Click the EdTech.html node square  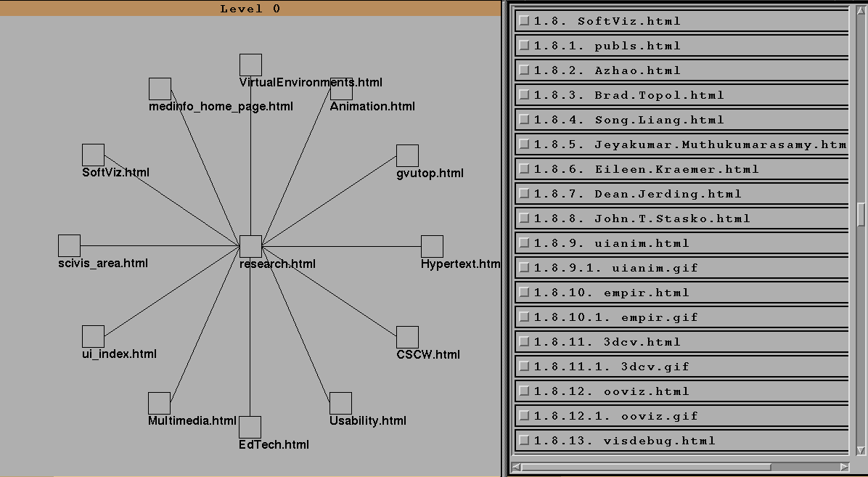(250, 427)
